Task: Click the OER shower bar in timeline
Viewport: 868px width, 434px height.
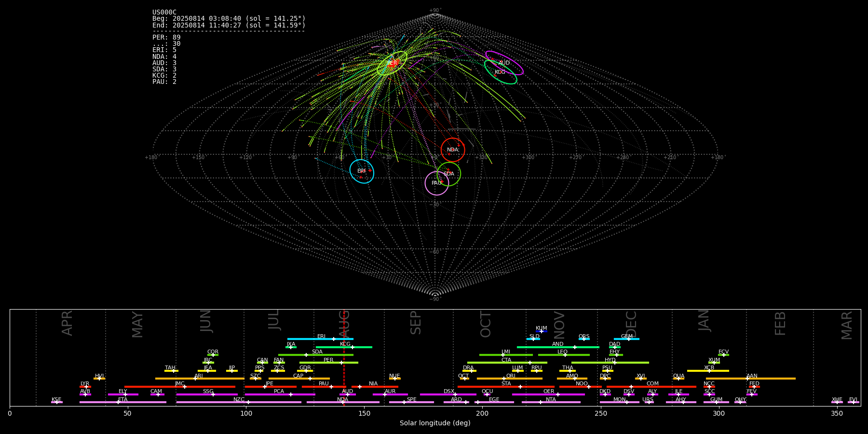Action: 548,394
